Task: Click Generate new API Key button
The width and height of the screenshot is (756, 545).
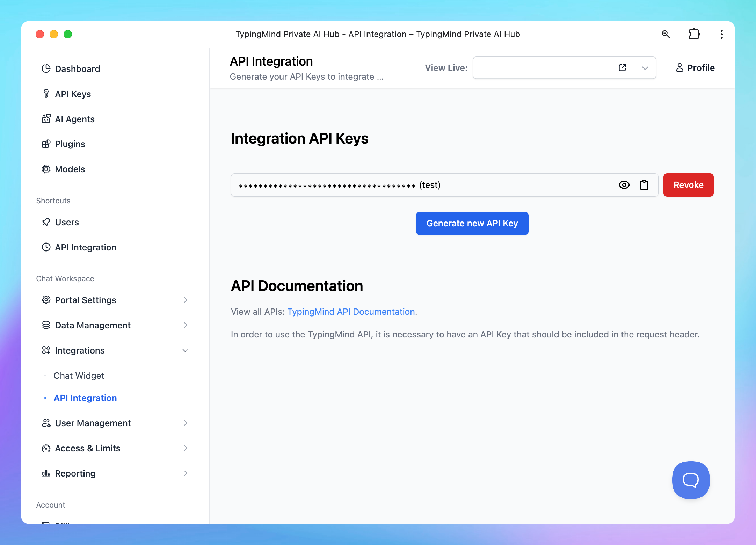Action: click(472, 223)
